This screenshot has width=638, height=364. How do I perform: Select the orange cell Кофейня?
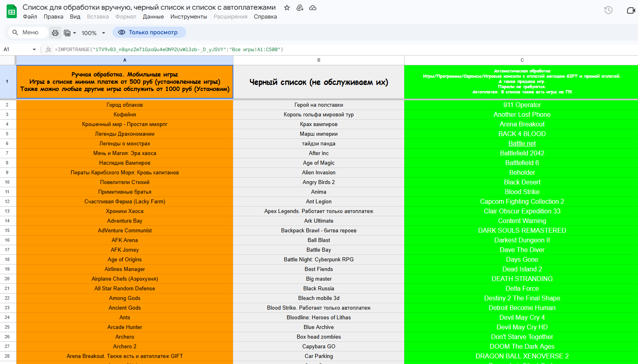tap(125, 114)
